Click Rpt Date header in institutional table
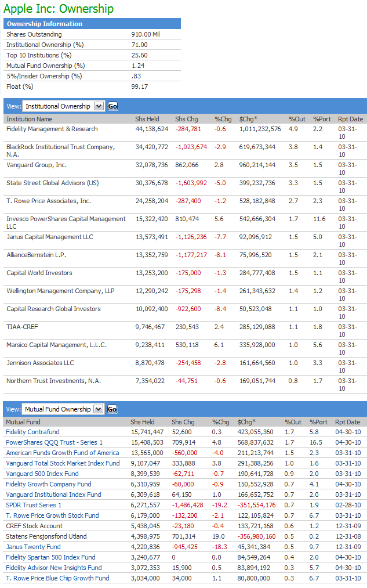The height and width of the screenshot is (588, 367). [x=351, y=119]
